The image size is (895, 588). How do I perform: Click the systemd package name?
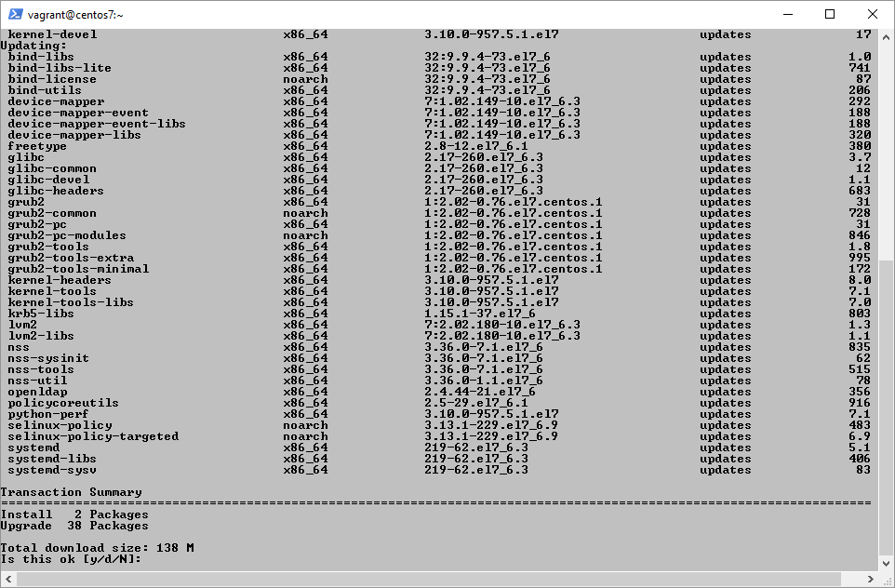click(33, 448)
